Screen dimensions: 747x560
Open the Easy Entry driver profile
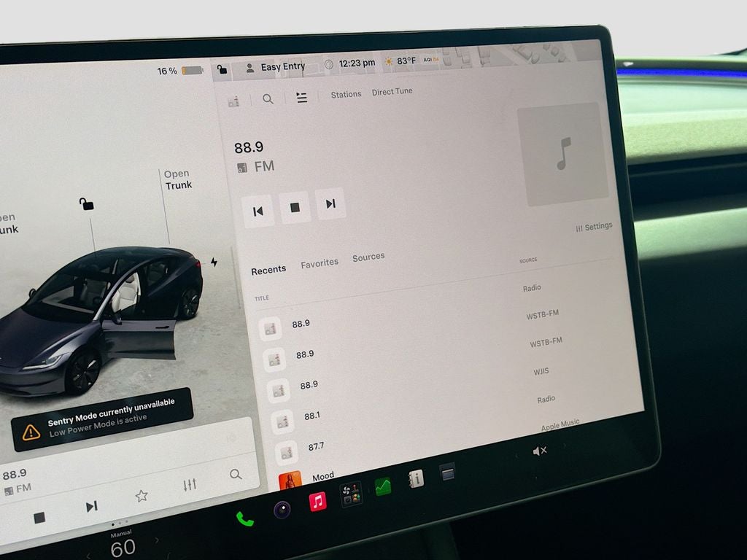276,67
